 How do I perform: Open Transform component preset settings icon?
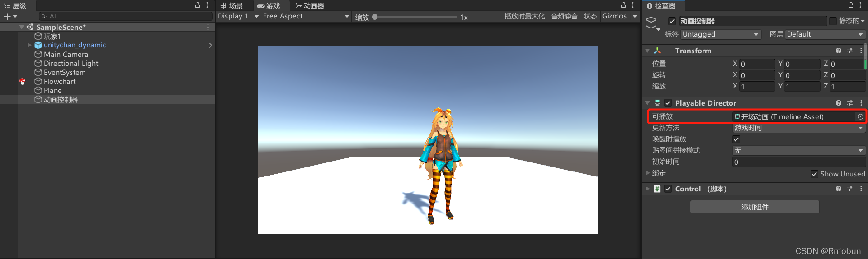pyautogui.click(x=850, y=51)
